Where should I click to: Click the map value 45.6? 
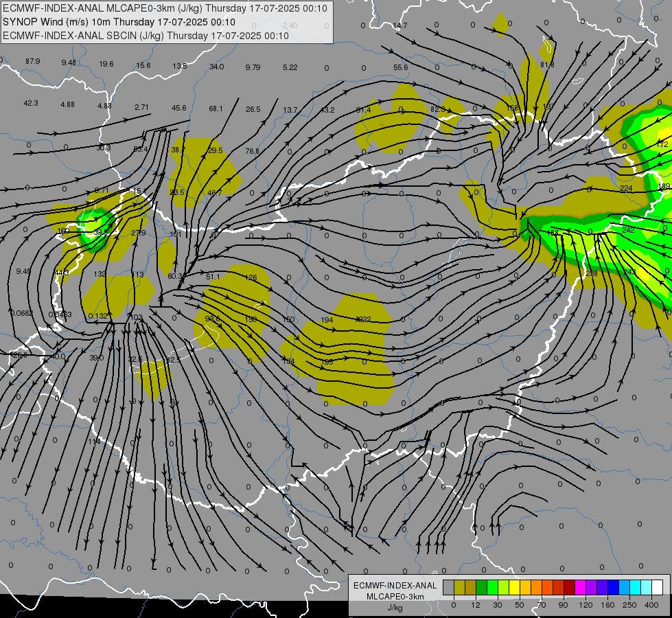(178, 108)
